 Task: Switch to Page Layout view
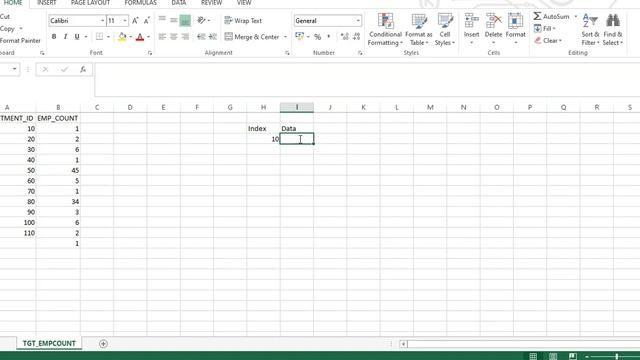(x=553, y=356)
